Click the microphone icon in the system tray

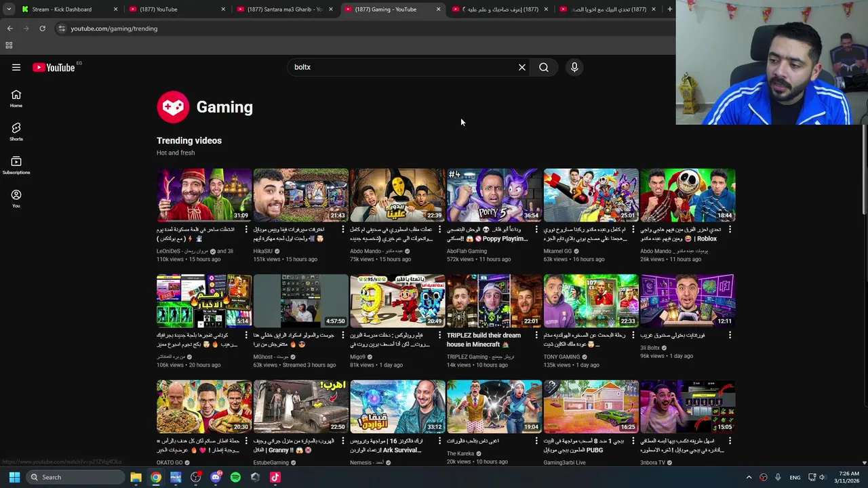[778, 477]
